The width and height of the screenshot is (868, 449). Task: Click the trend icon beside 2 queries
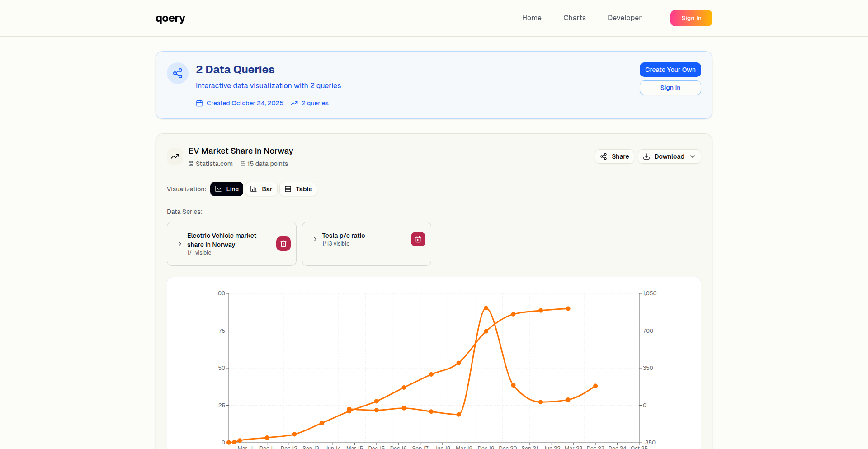coord(294,103)
